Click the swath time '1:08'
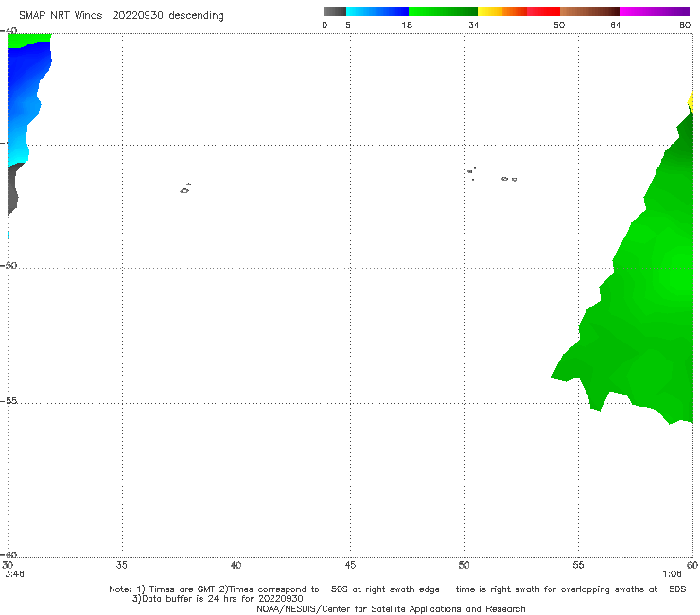The width and height of the screenshot is (700, 615). 672,574
